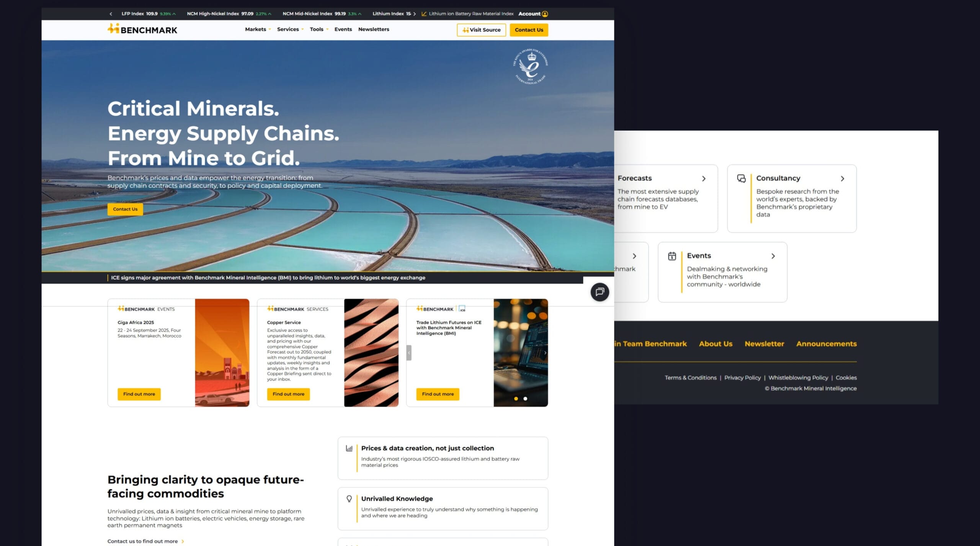Expand the Services dropdown menu
Screen dimensions: 980x546
(290, 29)
